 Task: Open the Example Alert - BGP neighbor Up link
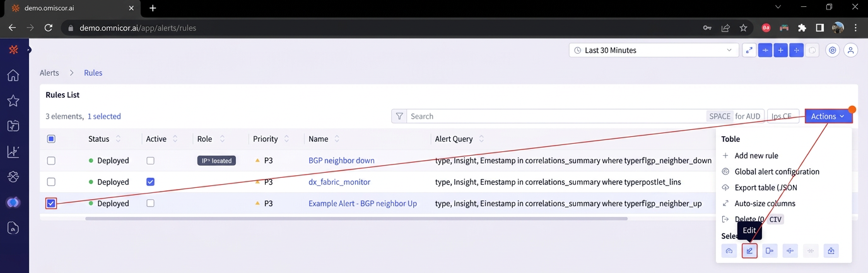pyautogui.click(x=363, y=204)
